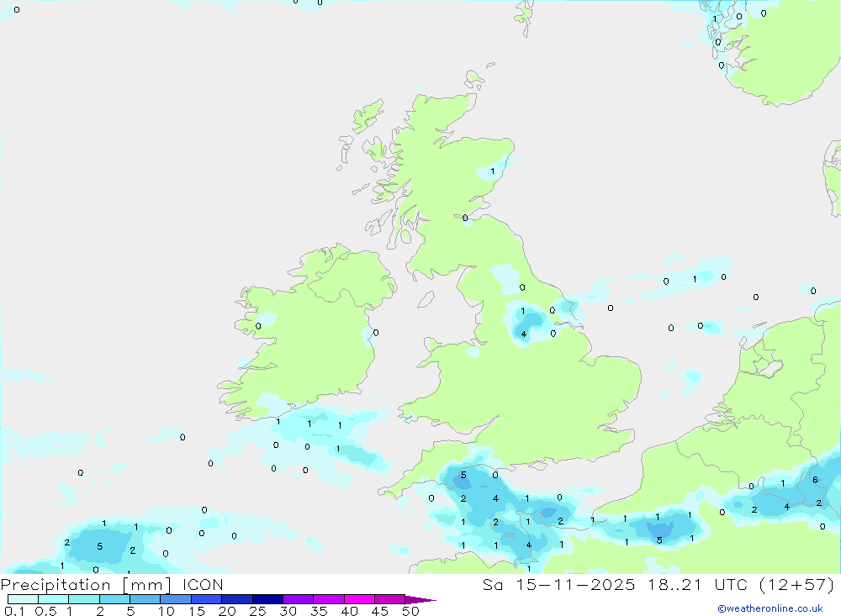Click the '4' value over northern England
This screenshot has height=616, width=841.
(523, 334)
